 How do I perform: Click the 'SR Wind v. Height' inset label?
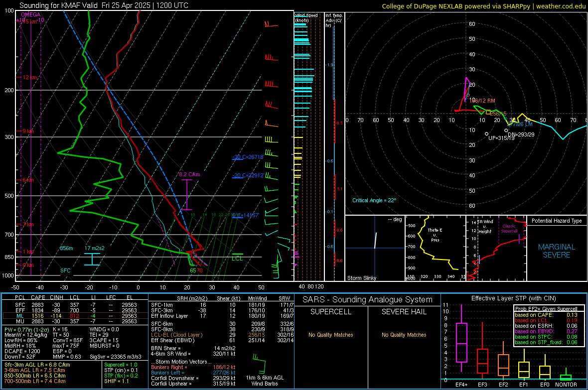click(485, 227)
